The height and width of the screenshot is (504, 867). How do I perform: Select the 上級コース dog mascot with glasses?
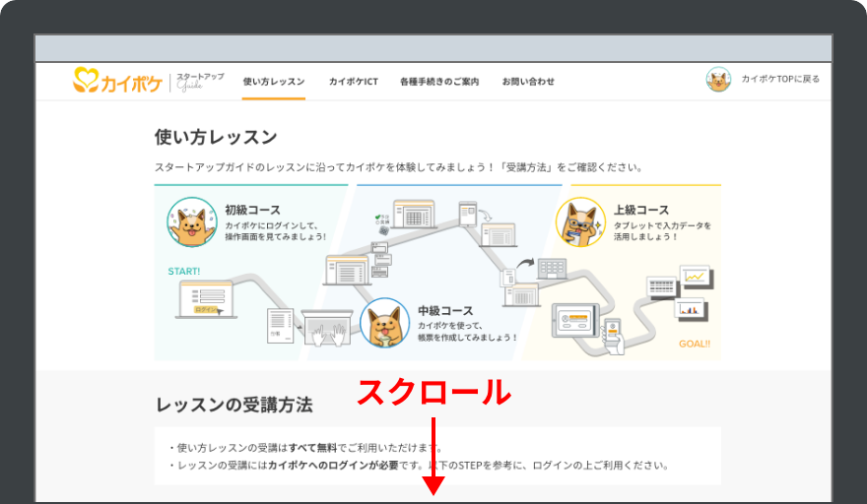[580, 222]
